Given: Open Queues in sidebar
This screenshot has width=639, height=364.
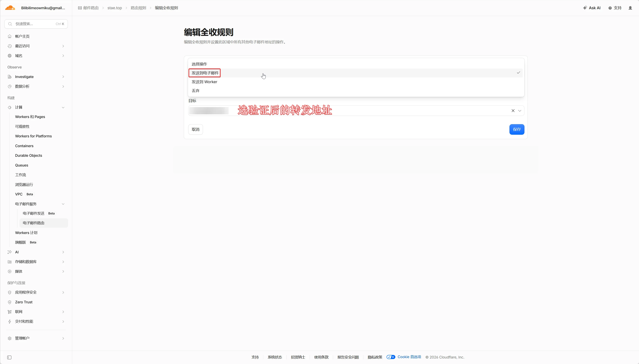Looking at the screenshot, I should (x=22, y=165).
